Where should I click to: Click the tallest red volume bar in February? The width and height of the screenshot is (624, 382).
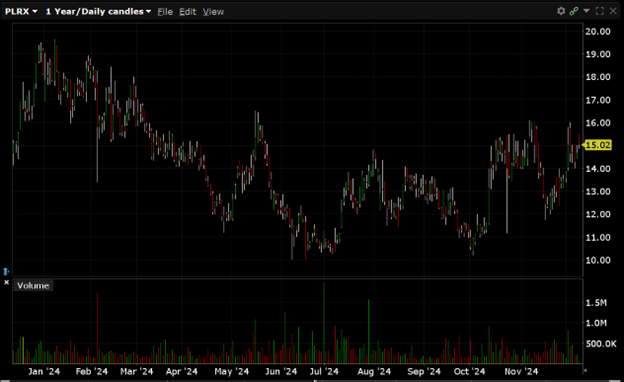coord(97,328)
